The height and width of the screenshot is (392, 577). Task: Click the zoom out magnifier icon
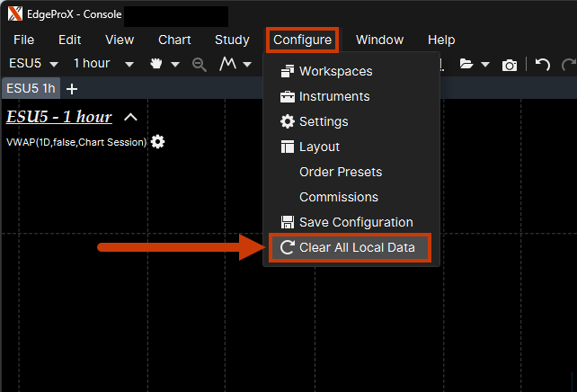click(x=200, y=65)
